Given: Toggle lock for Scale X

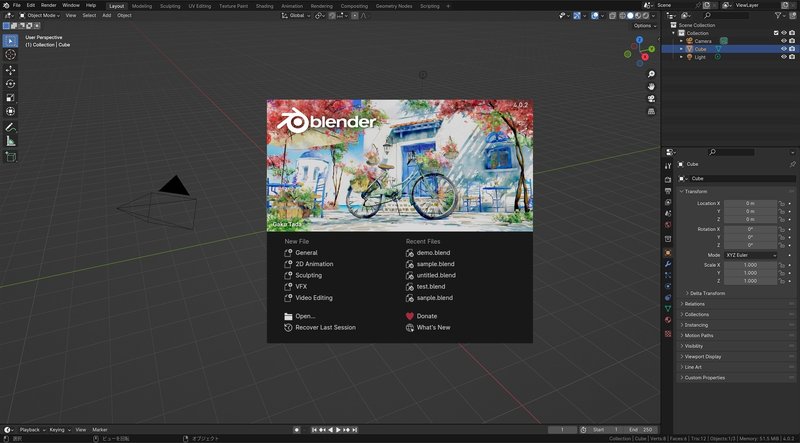Looking at the screenshot, I should (781, 265).
